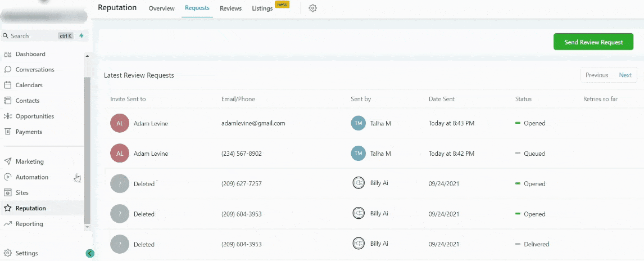Image resolution: width=644 pixels, height=261 pixels.
Task: Select Opportunities in the sidebar
Action: [34, 116]
